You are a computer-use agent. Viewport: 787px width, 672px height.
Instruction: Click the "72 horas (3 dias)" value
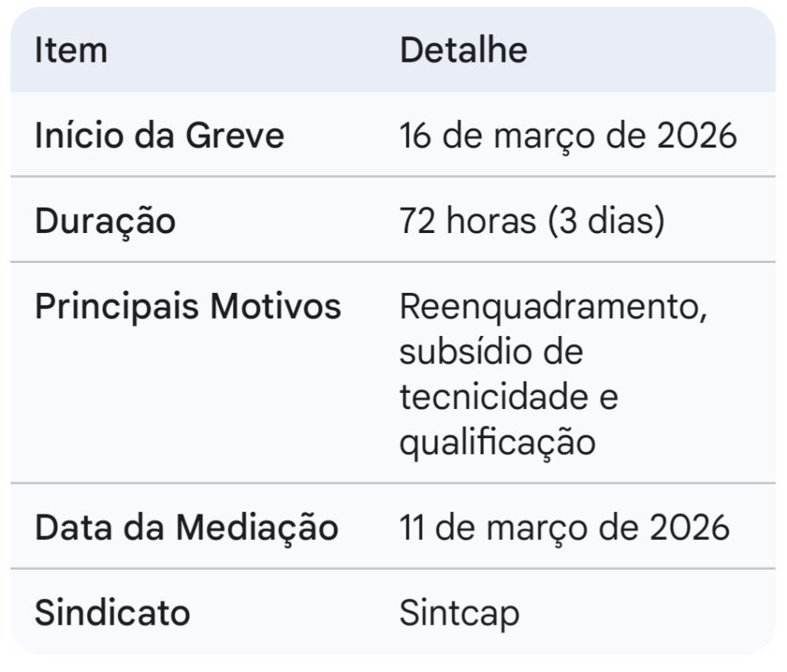pos(531,221)
